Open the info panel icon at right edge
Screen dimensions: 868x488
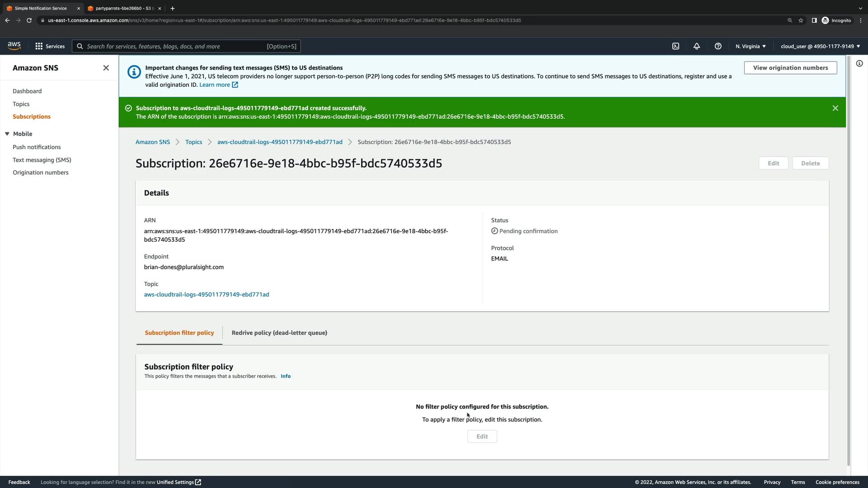tap(859, 64)
